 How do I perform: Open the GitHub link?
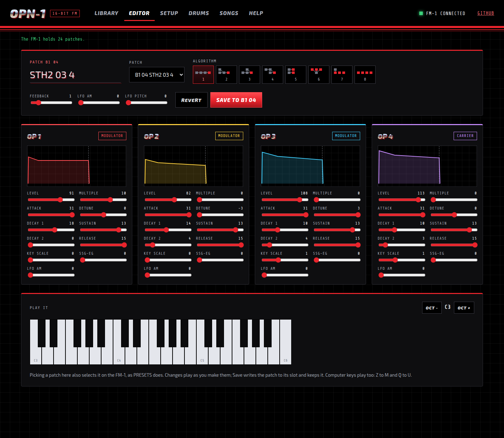click(486, 13)
